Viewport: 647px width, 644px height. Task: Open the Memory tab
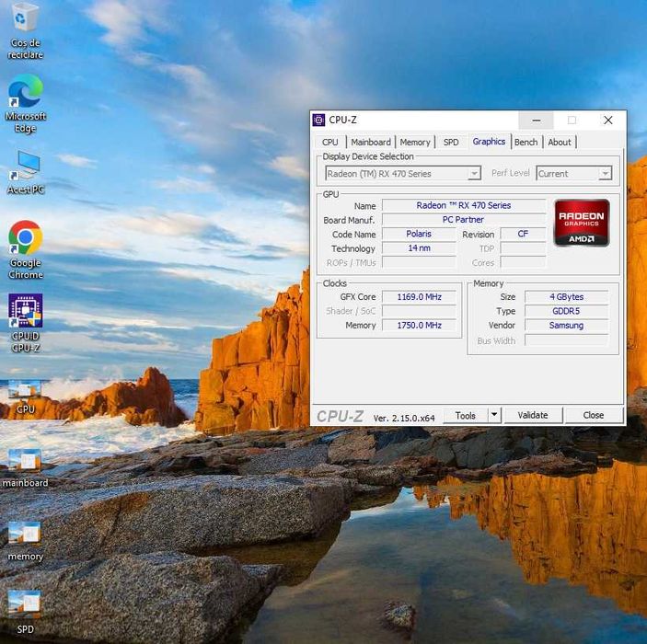click(x=415, y=142)
